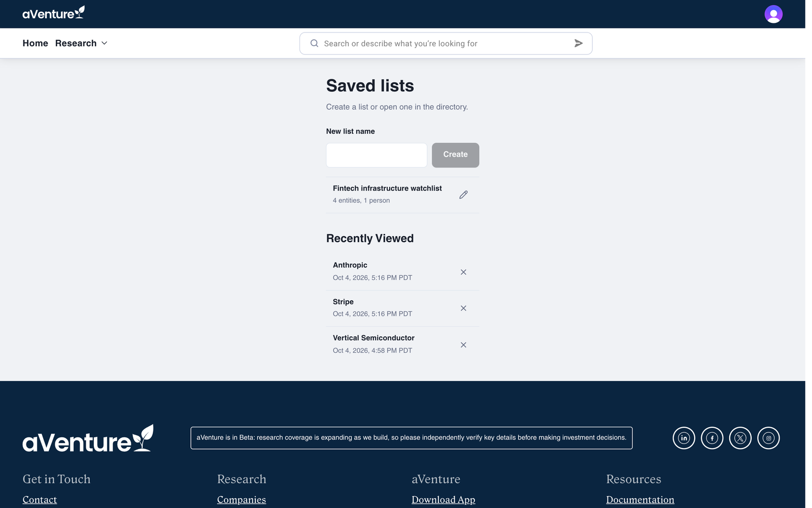Image resolution: width=812 pixels, height=508 pixels.
Task: Remove Stripe from recently viewed
Action: tap(463, 308)
